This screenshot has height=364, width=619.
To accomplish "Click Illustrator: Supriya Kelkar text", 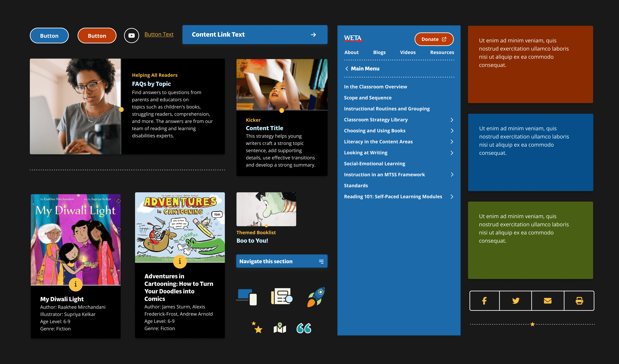I will click(68, 314).
